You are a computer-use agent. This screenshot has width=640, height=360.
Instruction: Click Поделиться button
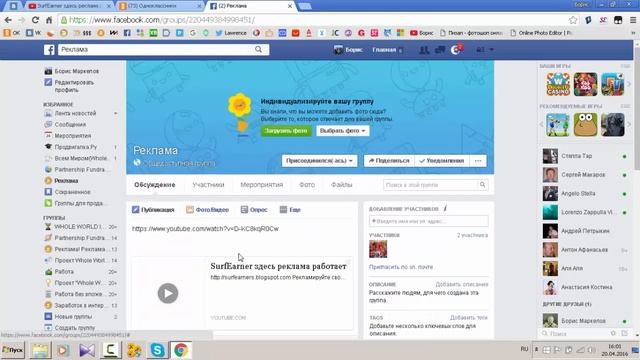pos(389,161)
